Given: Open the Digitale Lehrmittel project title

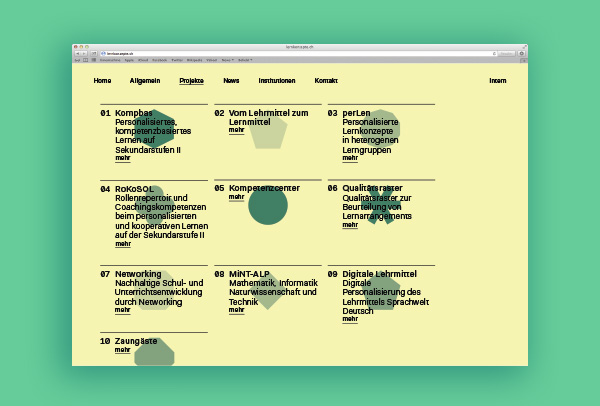Looking at the screenshot, I should coord(379,274).
